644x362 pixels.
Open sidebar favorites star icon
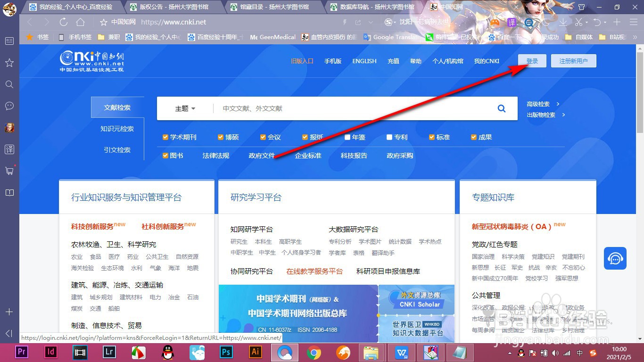click(x=9, y=63)
